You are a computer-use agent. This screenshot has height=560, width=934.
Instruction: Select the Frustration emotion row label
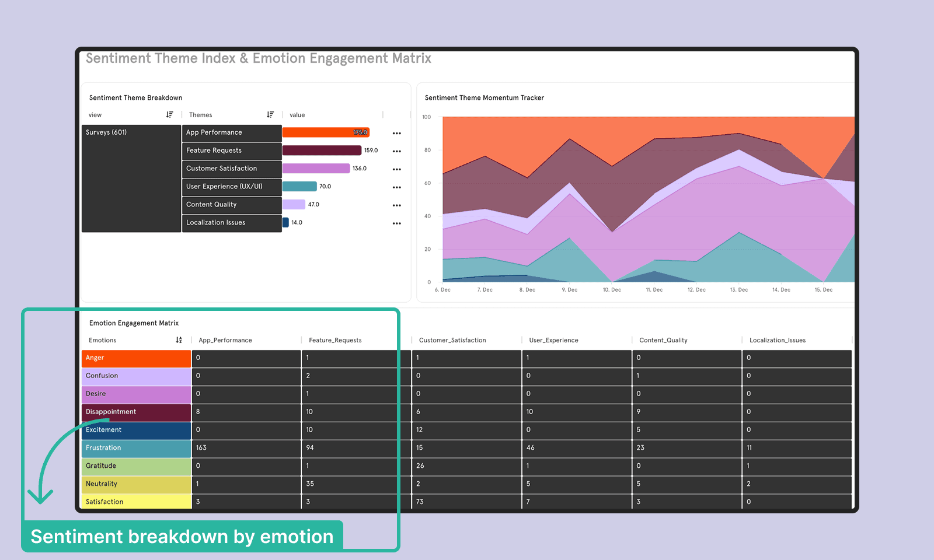pyautogui.click(x=136, y=448)
